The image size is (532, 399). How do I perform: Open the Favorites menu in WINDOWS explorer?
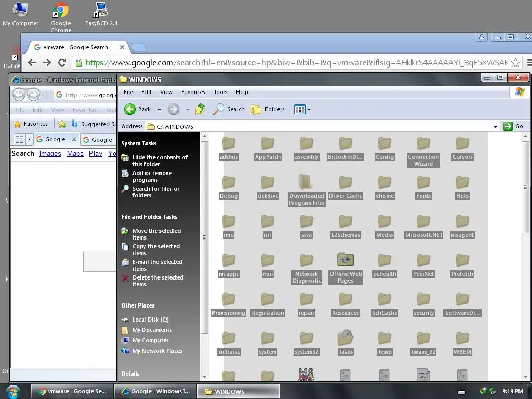193,92
